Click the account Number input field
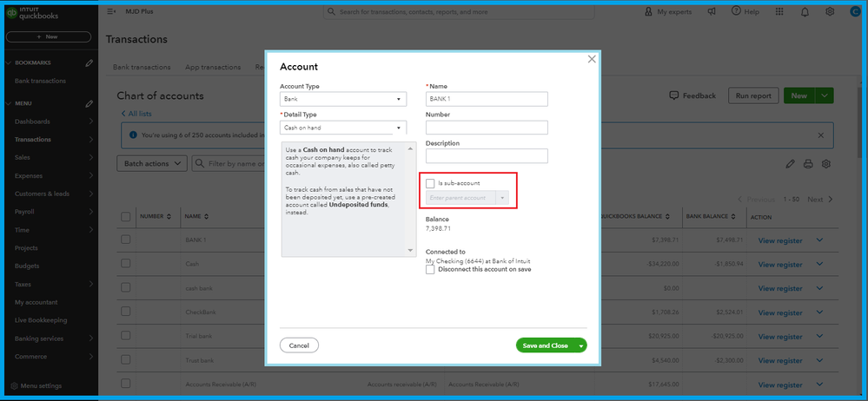This screenshot has height=401, width=868. [487, 128]
